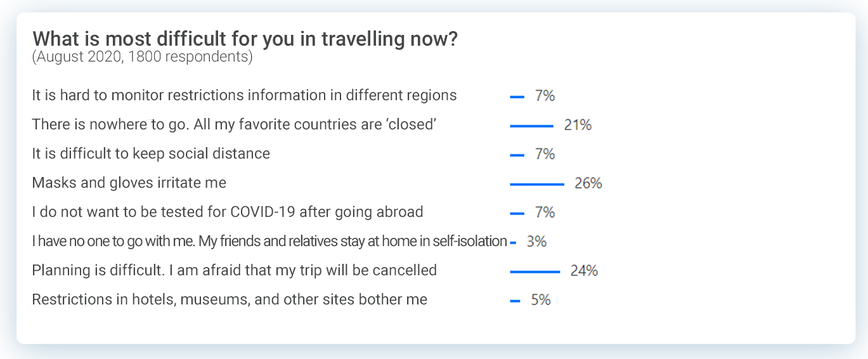
Task: Click the blue bar next to 24%
Action: pyautogui.click(x=534, y=272)
